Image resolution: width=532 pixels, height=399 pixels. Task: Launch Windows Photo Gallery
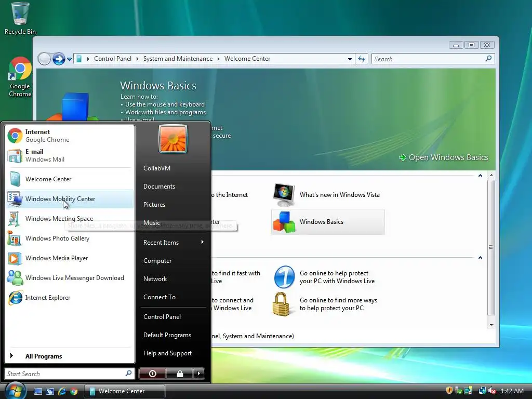click(70, 238)
